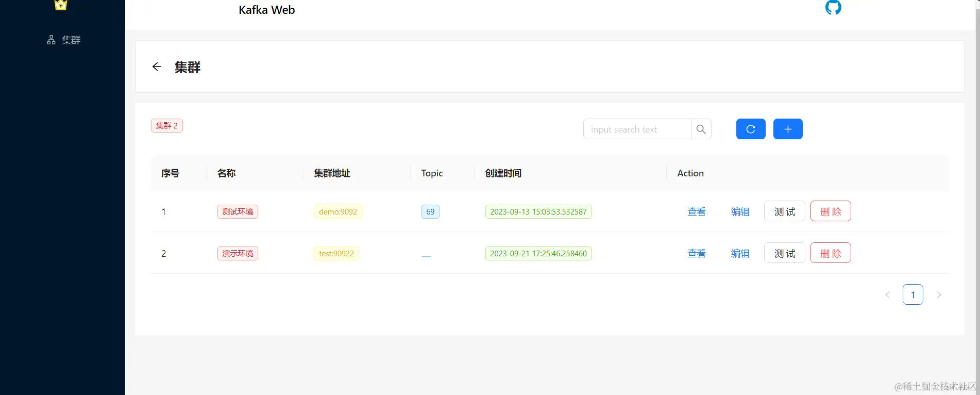
Task: Open the GitHub repository icon
Action: point(833,7)
